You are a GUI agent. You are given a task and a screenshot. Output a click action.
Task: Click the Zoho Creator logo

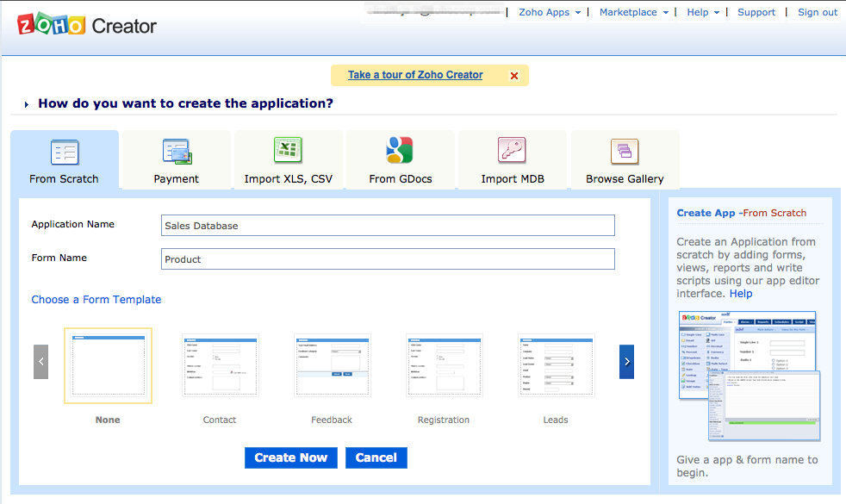[87, 25]
